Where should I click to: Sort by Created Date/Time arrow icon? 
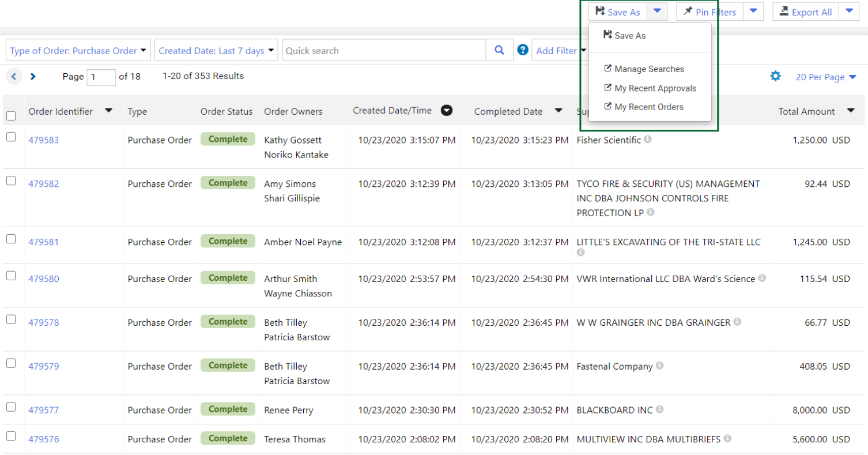point(446,111)
